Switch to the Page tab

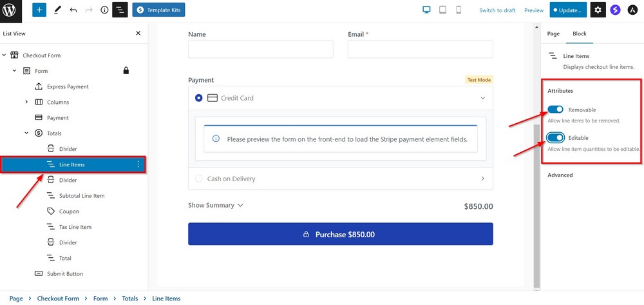tap(553, 34)
